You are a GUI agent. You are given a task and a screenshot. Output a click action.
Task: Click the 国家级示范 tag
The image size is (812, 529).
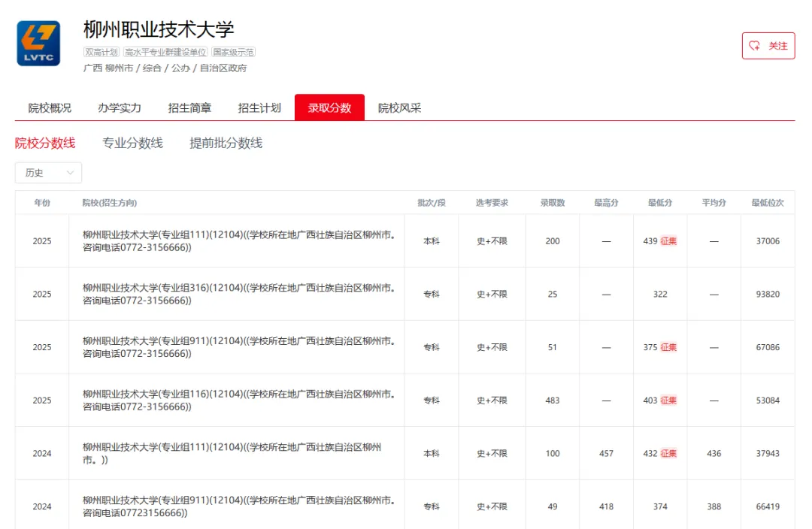234,52
